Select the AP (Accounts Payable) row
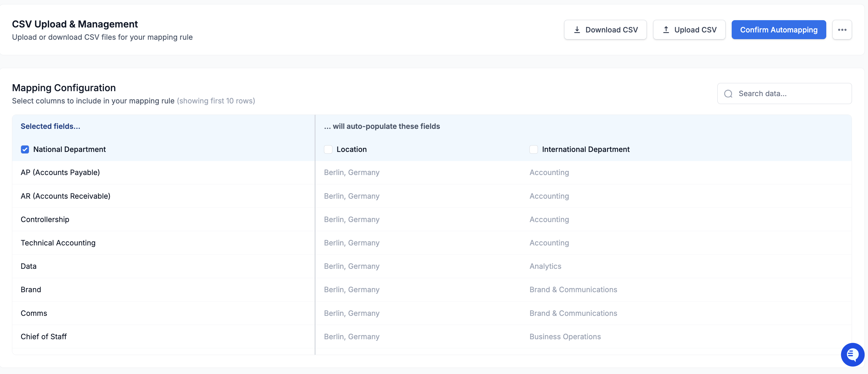This screenshot has height=374, width=868. (x=60, y=172)
